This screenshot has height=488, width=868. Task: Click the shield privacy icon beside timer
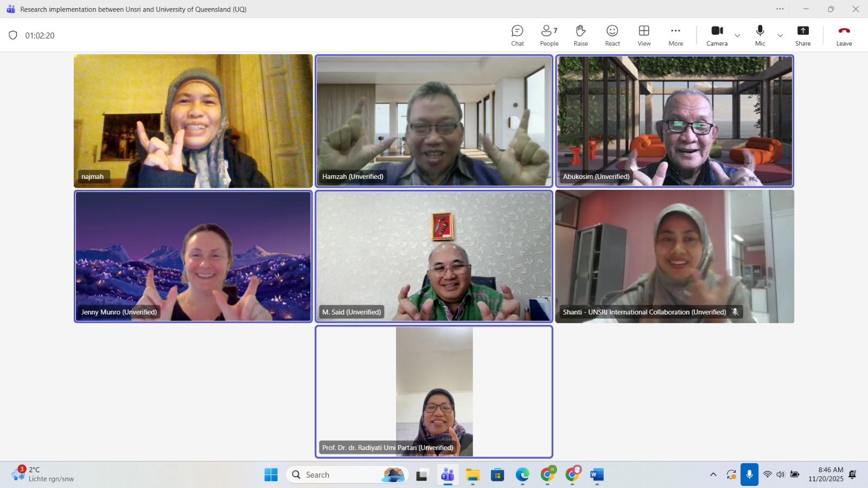click(x=13, y=35)
